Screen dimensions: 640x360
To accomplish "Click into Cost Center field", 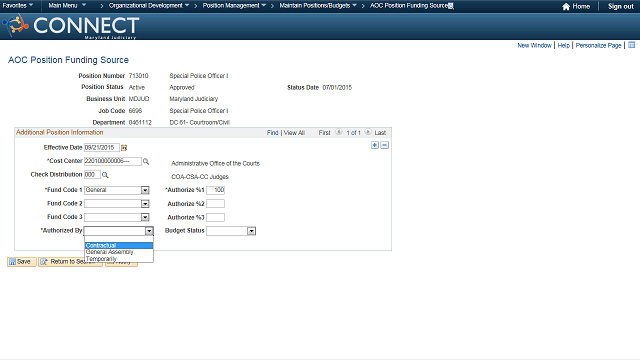I will tap(113, 161).
